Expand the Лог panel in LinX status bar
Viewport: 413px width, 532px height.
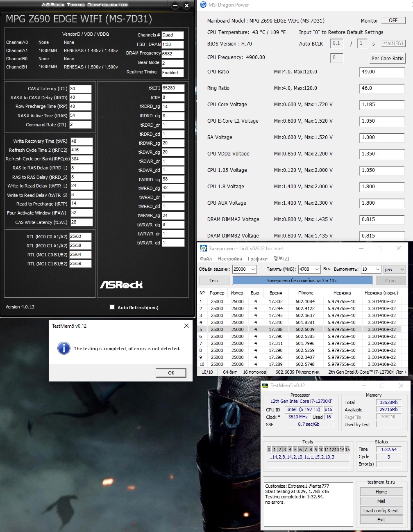coord(401,372)
